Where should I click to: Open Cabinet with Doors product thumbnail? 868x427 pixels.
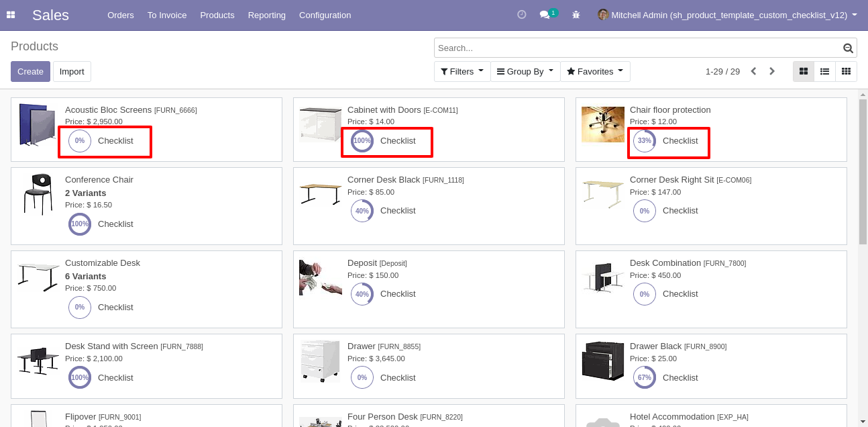click(x=321, y=125)
